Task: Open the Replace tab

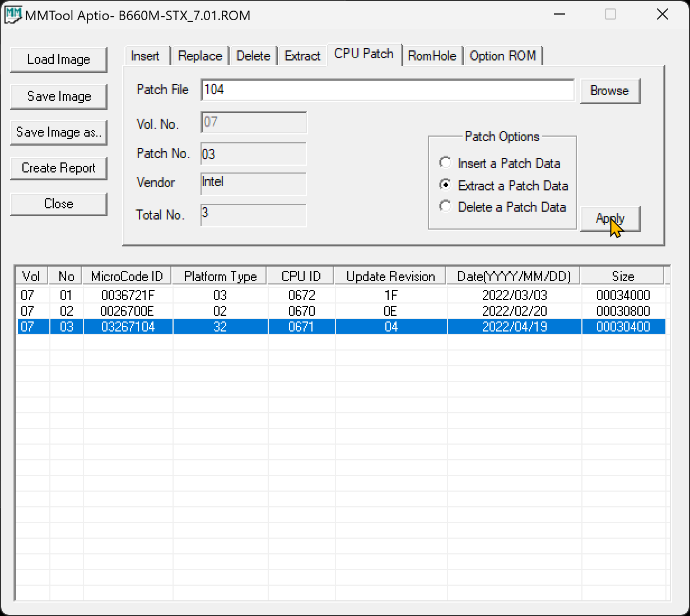Action: point(200,56)
